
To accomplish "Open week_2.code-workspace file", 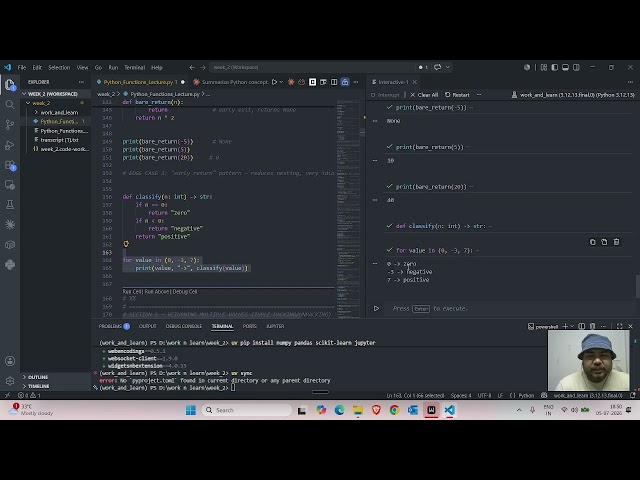I will tap(60, 149).
